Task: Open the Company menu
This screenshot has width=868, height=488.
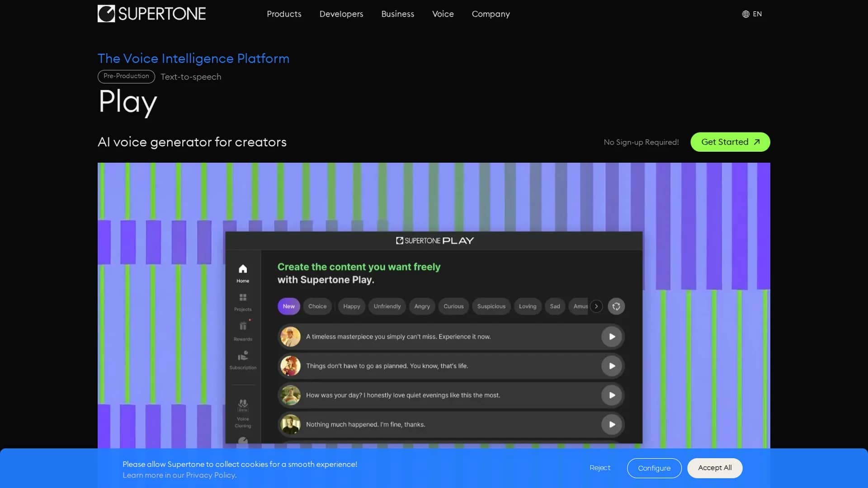Action: pos(491,14)
